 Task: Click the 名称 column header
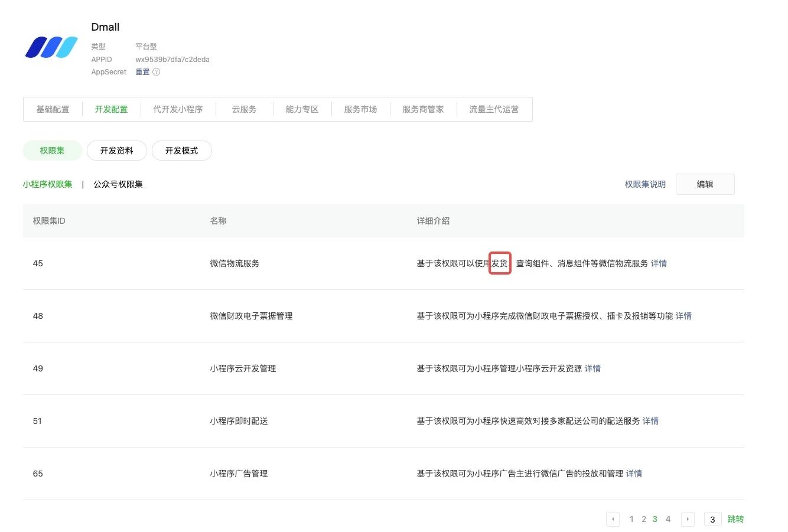[218, 221]
